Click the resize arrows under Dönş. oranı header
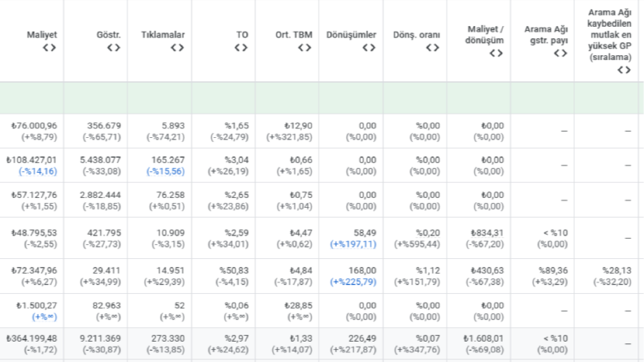 tap(433, 48)
